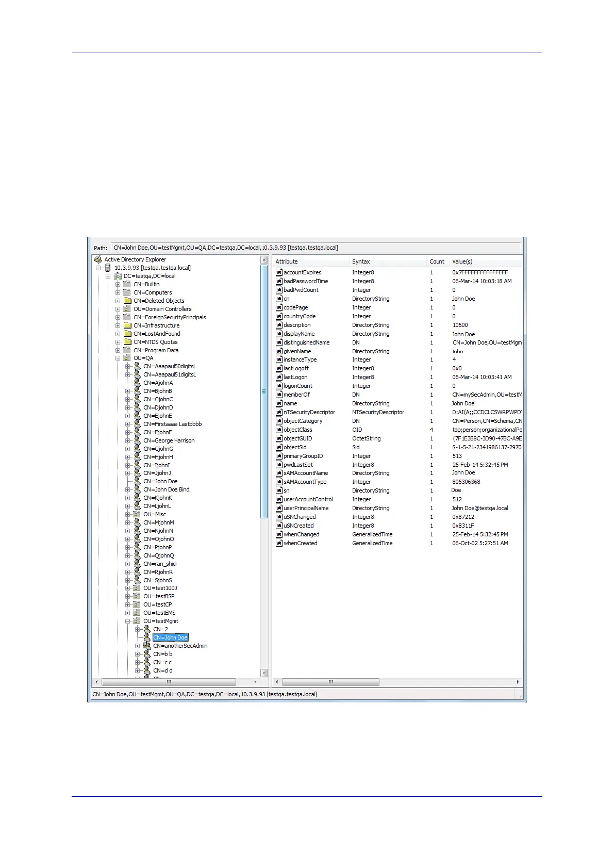Sort by the Count column header
This screenshot has width=614, height=868.
438,261
